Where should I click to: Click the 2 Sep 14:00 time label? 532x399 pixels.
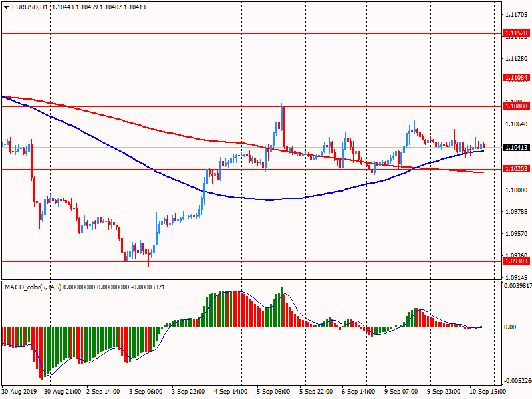(x=103, y=391)
